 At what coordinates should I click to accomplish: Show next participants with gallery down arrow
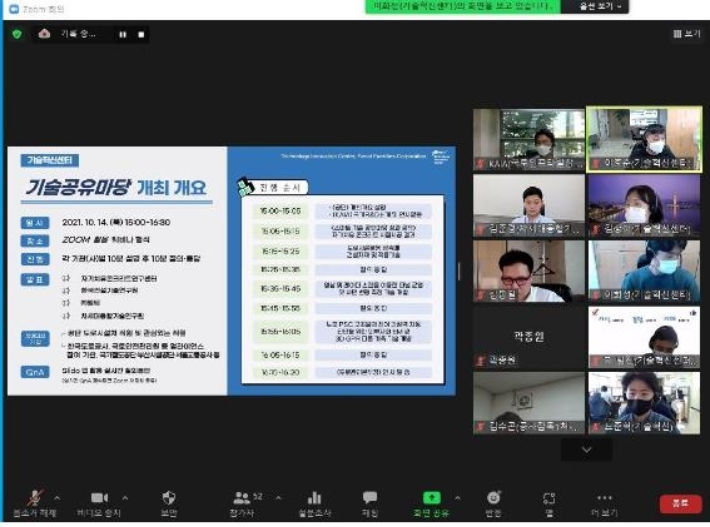tap(586, 450)
